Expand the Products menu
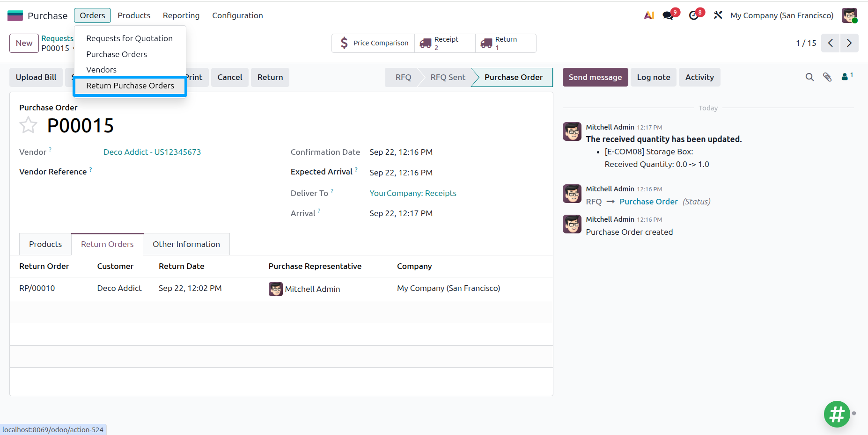 (x=134, y=15)
